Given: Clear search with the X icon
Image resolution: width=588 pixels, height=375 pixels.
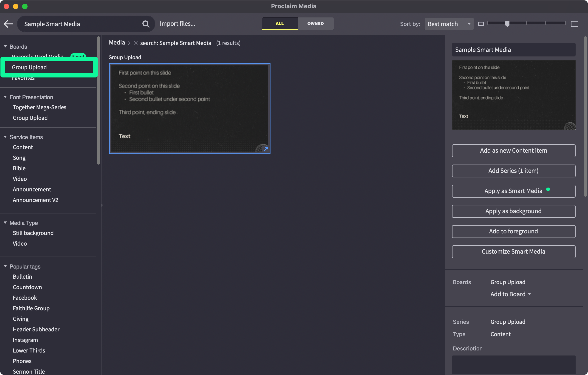Looking at the screenshot, I should click(x=136, y=43).
